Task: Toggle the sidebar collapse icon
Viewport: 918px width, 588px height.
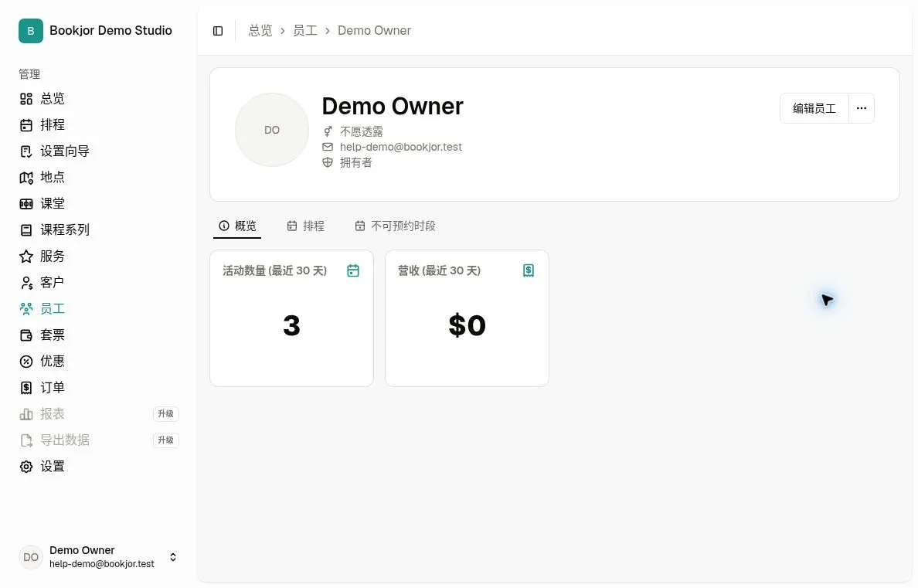Action: point(218,31)
